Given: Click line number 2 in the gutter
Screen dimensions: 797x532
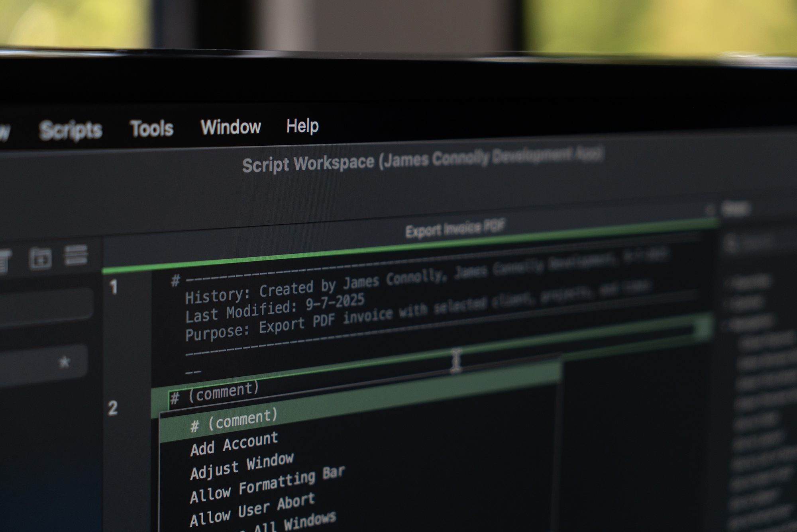Looking at the screenshot, I should [x=113, y=408].
